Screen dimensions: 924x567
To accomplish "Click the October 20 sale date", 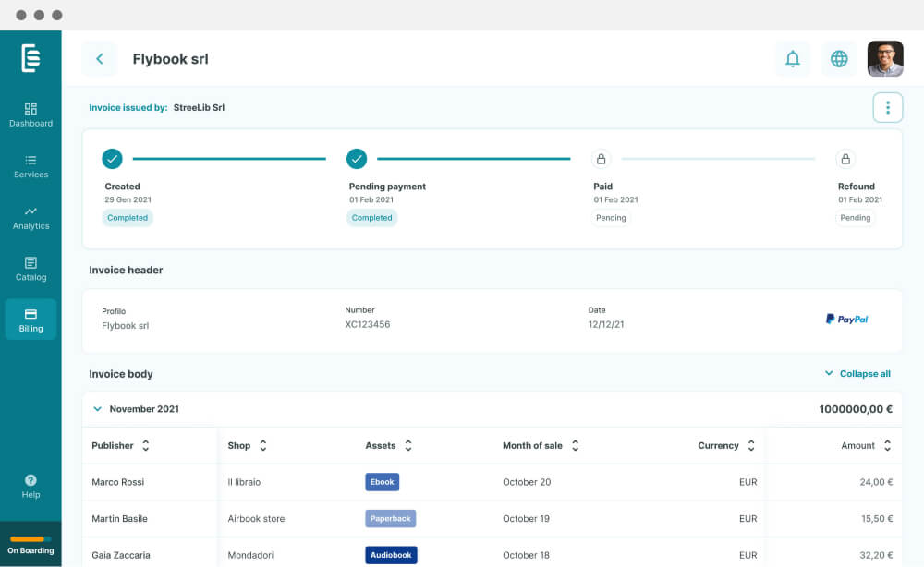I will tap(527, 482).
